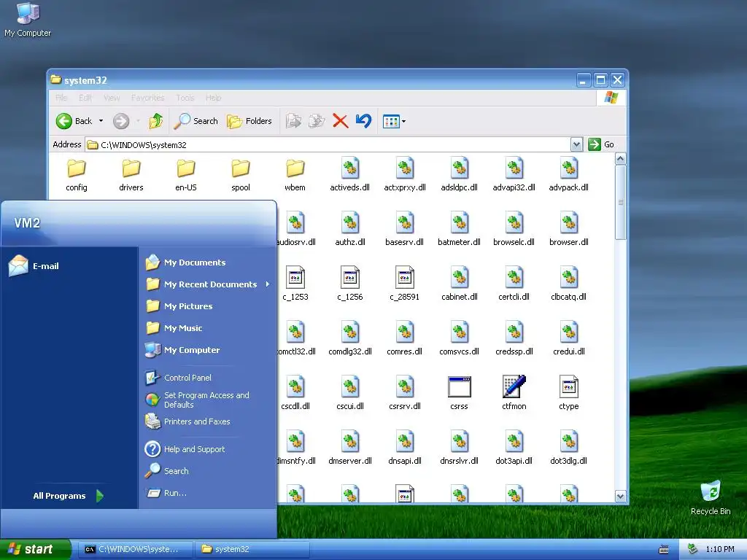
Task: Click the blue Undo toolbar icon
Action: (363, 121)
